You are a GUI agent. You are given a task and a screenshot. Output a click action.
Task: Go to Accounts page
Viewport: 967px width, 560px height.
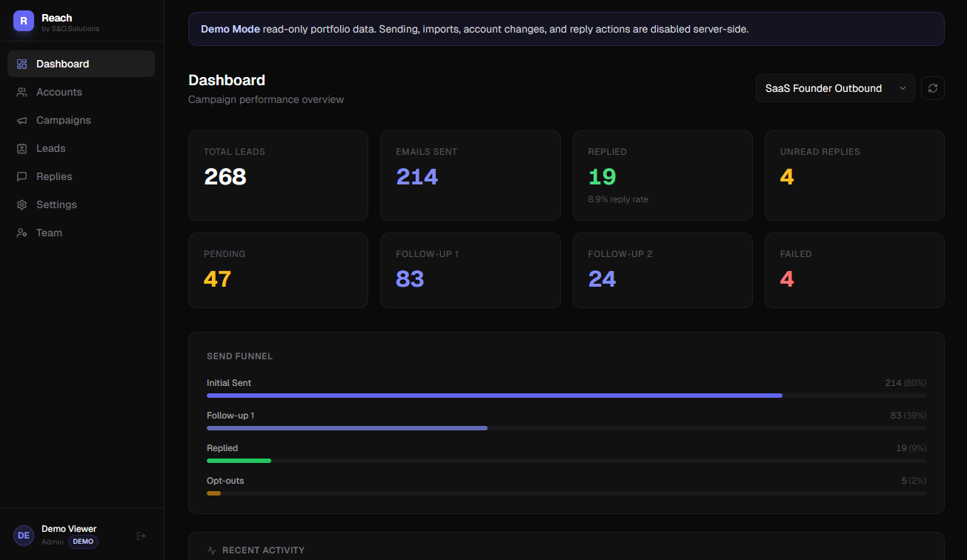click(x=82, y=92)
